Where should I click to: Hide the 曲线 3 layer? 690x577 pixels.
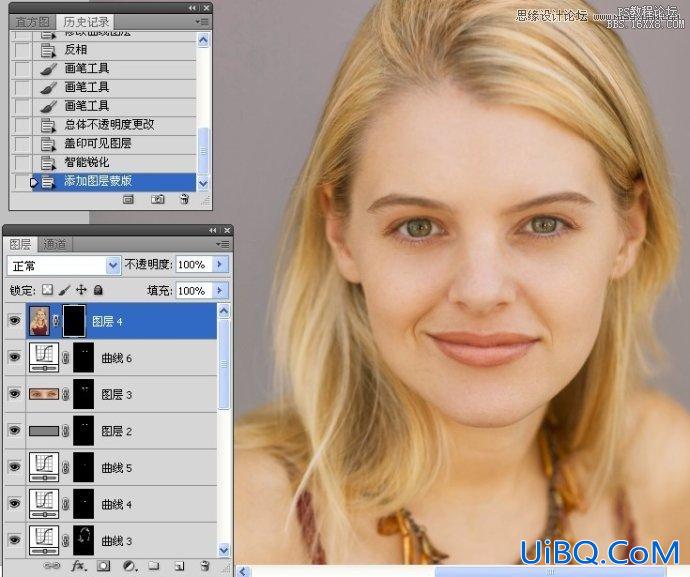click(x=15, y=540)
